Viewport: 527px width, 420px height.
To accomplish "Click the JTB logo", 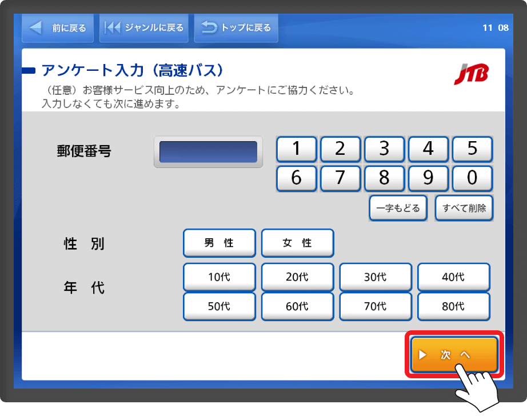I will [472, 75].
